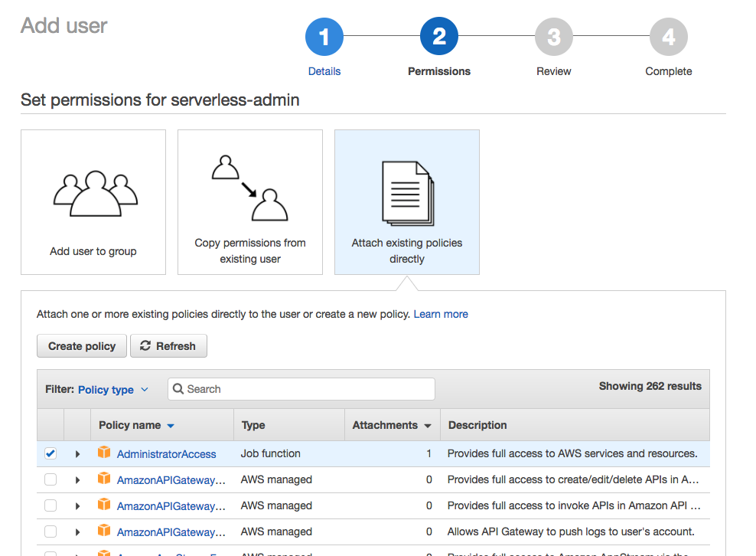Open the Learn more link

coord(441,314)
